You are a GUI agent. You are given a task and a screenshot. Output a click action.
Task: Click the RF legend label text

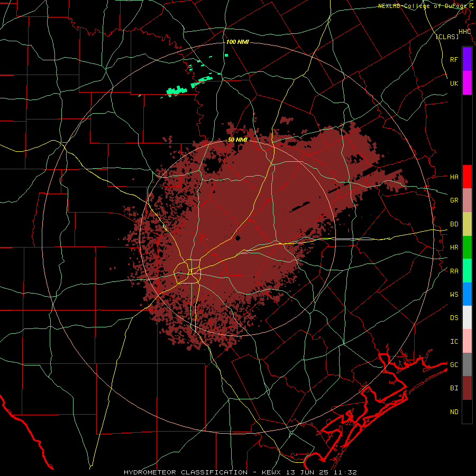point(454,59)
